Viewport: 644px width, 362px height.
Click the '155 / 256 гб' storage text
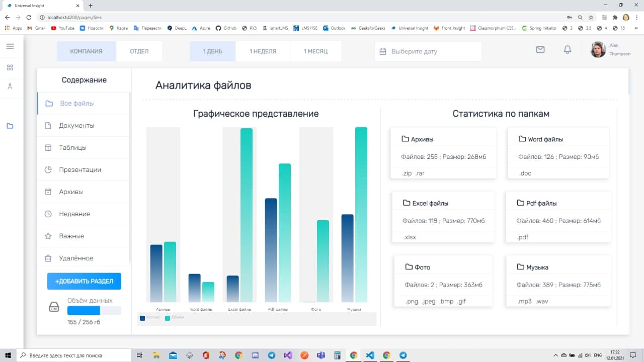pyautogui.click(x=84, y=322)
